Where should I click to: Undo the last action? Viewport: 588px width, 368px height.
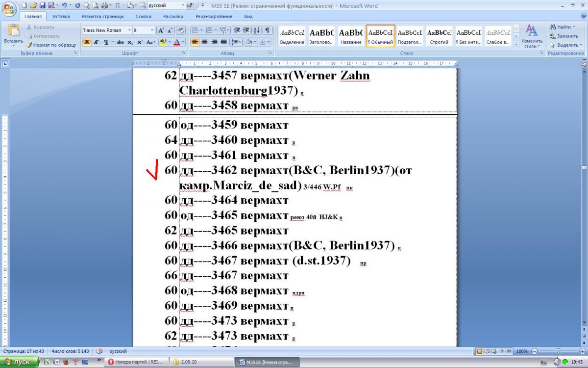tap(64, 5)
